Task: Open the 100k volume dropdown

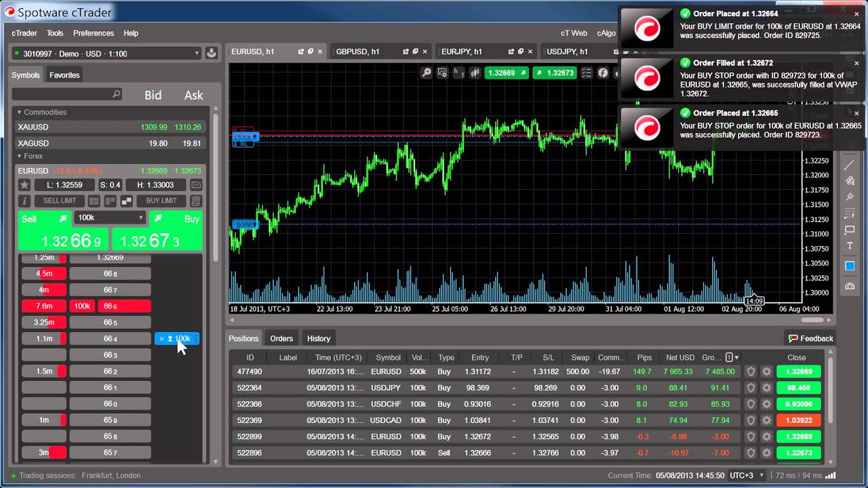Action: click(x=110, y=218)
